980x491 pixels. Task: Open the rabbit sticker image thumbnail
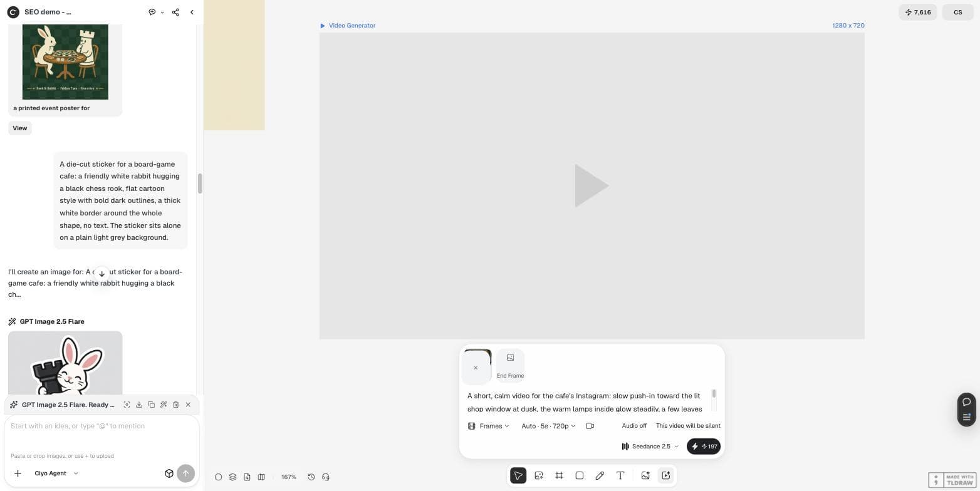tap(65, 363)
